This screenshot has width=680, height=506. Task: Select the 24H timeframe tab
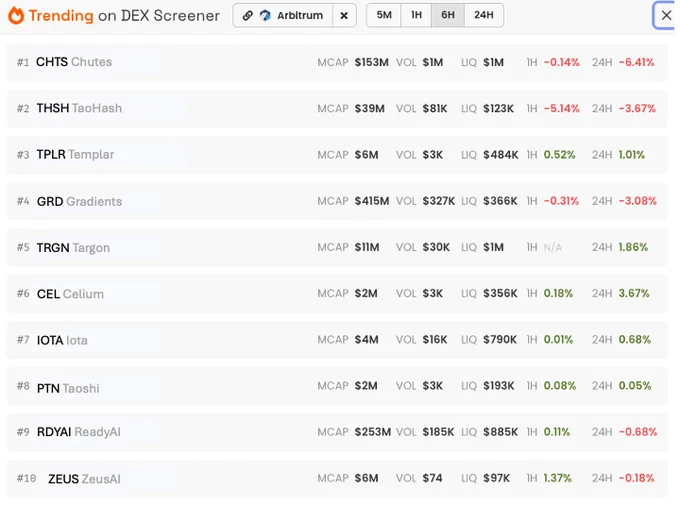coord(484,15)
